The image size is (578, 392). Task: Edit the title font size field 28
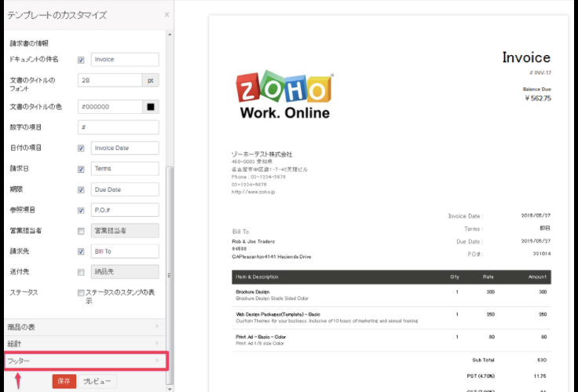click(x=110, y=80)
